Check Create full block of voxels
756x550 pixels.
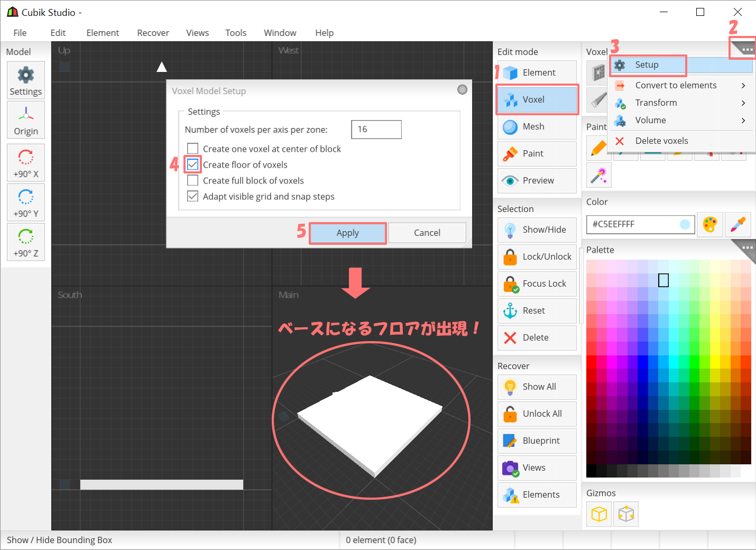pyautogui.click(x=192, y=180)
